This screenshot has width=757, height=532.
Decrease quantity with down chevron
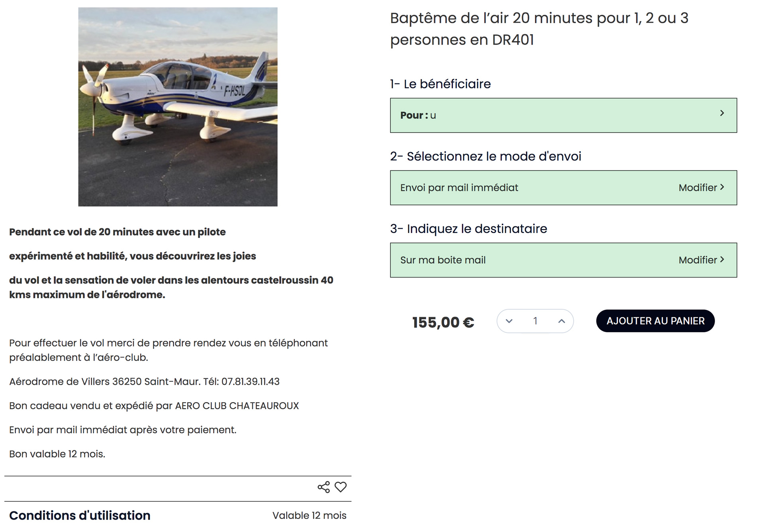click(x=509, y=321)
